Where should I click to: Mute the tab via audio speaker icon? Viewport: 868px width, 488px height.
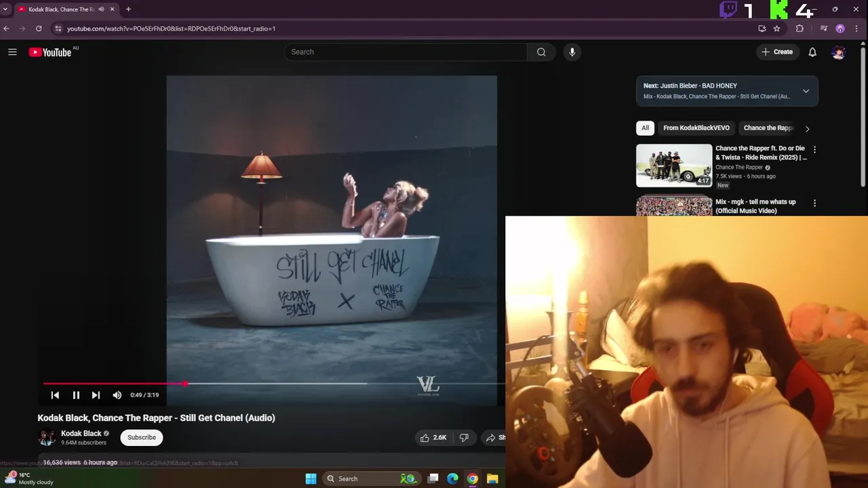click(x=101, y=9)
